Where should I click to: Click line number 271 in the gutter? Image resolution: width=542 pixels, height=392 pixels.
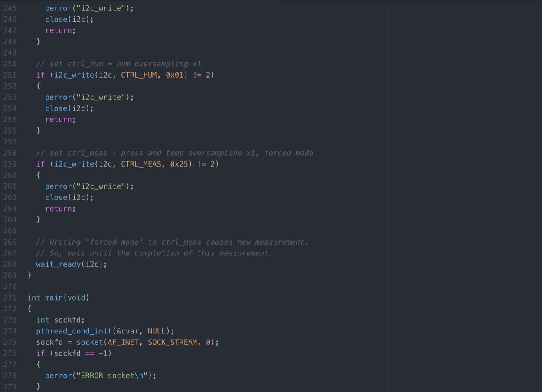tap(10, 297)
